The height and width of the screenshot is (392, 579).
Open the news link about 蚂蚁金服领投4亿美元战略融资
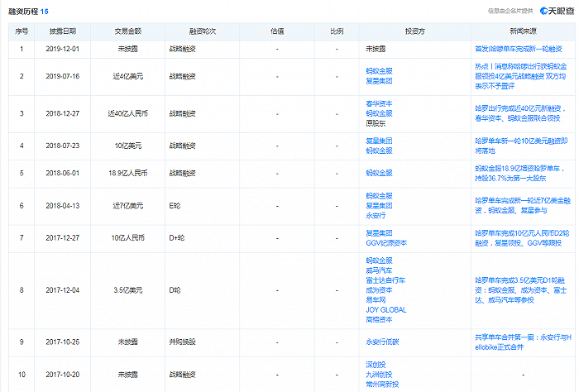pyautogui.click(x=520, y=76)
